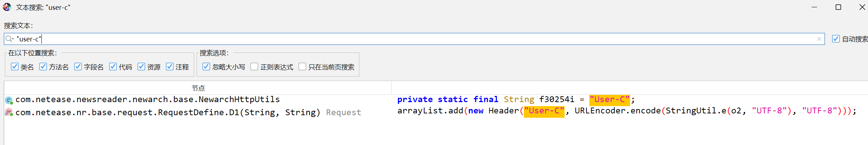Toggle the 自动搜索 auto-search checkbox
Image resolution: width=868 pixels, height=145 pixels.
coord(836,39)
